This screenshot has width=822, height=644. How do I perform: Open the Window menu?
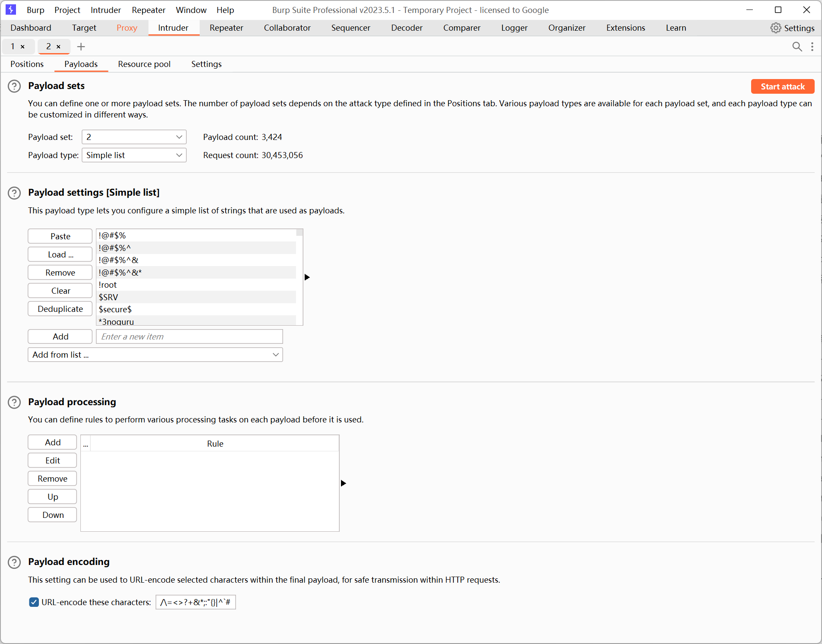(191, 10)
